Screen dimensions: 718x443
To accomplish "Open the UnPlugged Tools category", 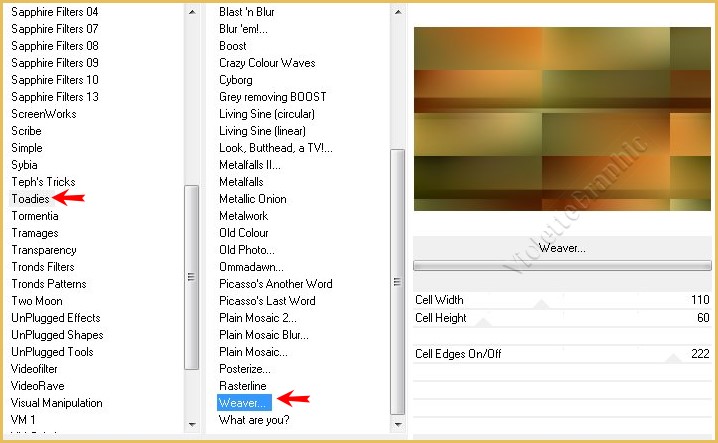I will (52, 352).
